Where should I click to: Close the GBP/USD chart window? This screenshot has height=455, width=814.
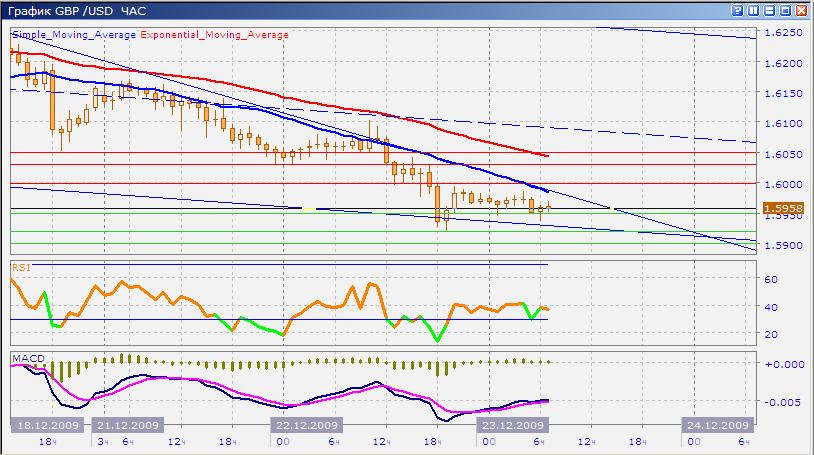(x=801, y=10)
